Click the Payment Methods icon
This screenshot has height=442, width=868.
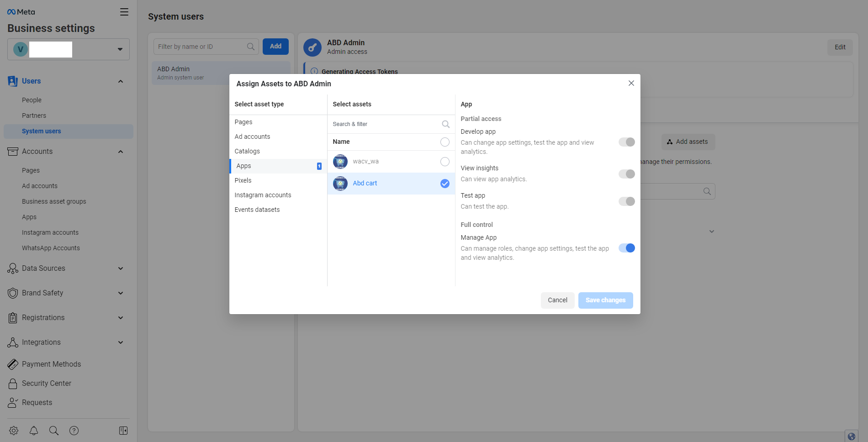pos(13,364)
